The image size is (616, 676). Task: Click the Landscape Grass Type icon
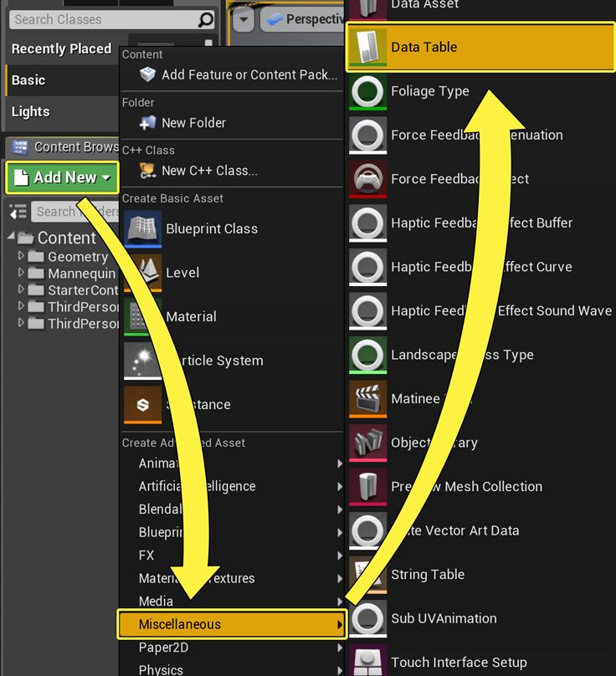coord(367,356)
